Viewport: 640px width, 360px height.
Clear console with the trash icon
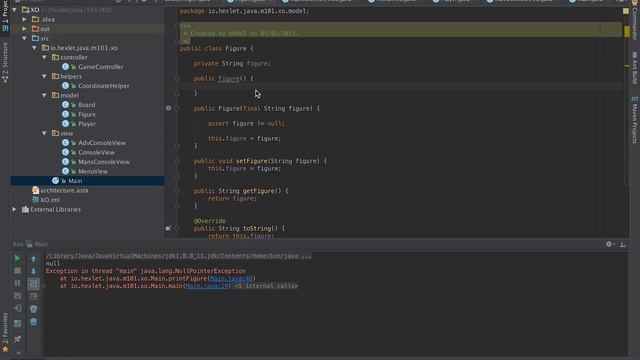pyautogui.click(x=33, y=322)
